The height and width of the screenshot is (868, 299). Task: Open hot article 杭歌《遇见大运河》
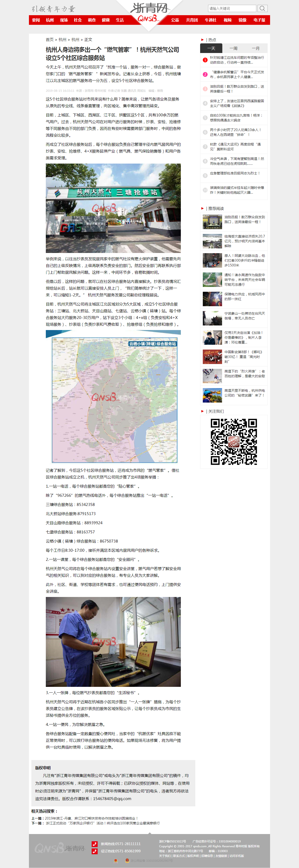(x=235, y=147)
